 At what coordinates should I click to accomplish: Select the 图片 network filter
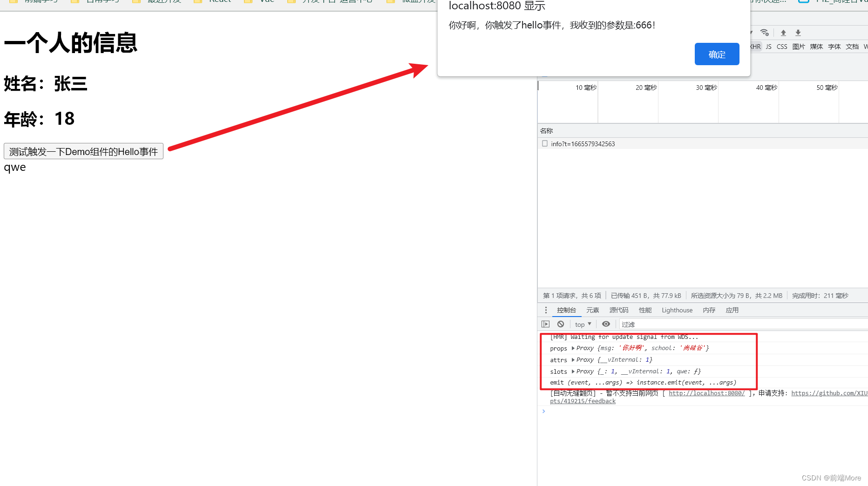[x=799, y=47]
